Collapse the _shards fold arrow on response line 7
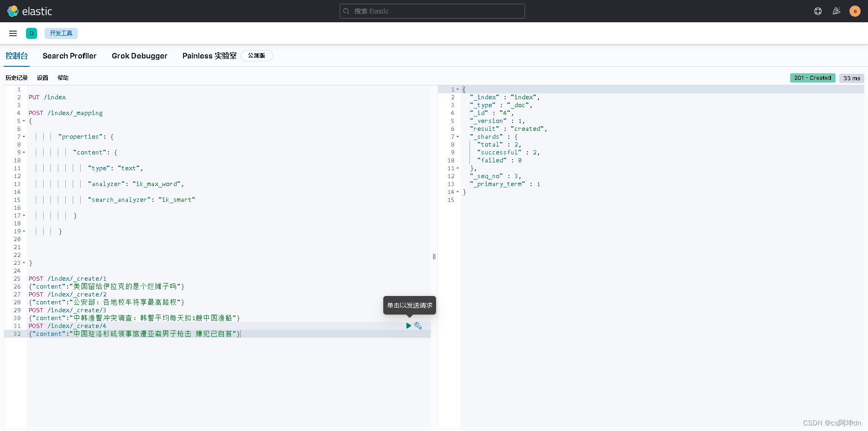Screen dimensions: 868x431 point(458,137)
